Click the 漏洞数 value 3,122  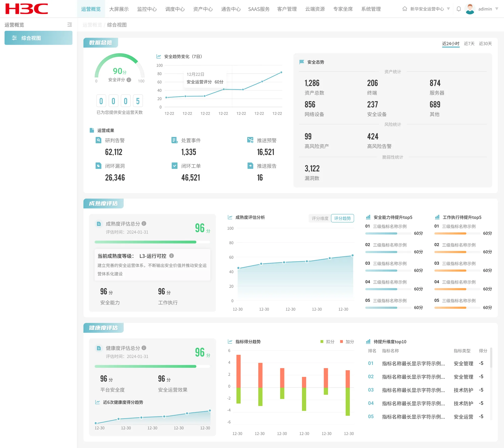point(312,169)
